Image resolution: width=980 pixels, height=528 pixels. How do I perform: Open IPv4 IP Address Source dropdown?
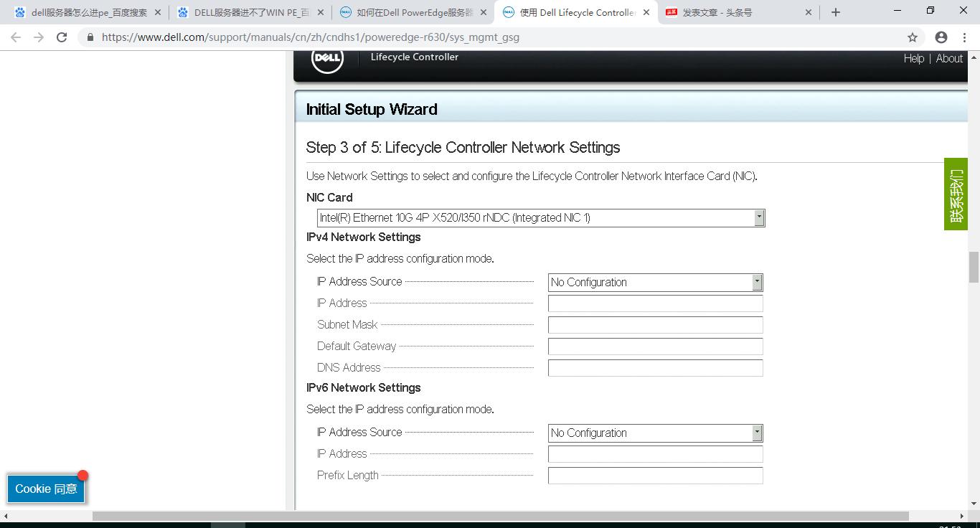point(757,283)
